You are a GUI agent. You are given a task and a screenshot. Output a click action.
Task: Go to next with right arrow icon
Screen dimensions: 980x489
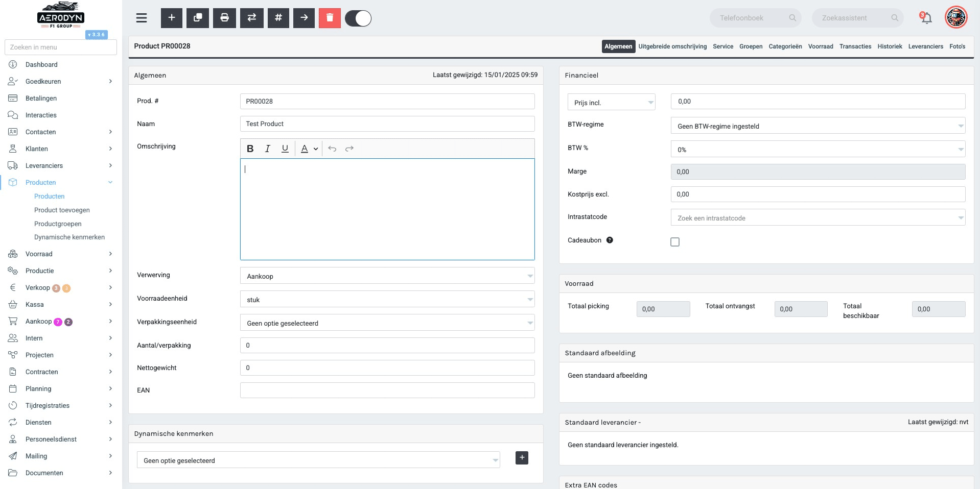pos(304,18)
